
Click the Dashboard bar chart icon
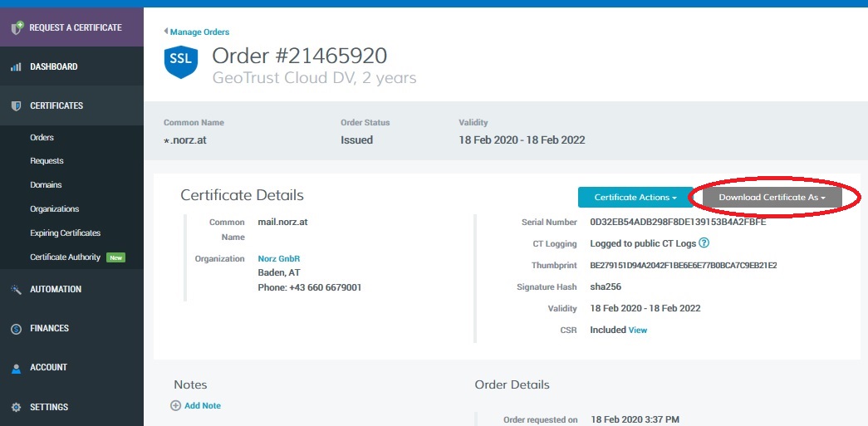[x=16, y=67]
